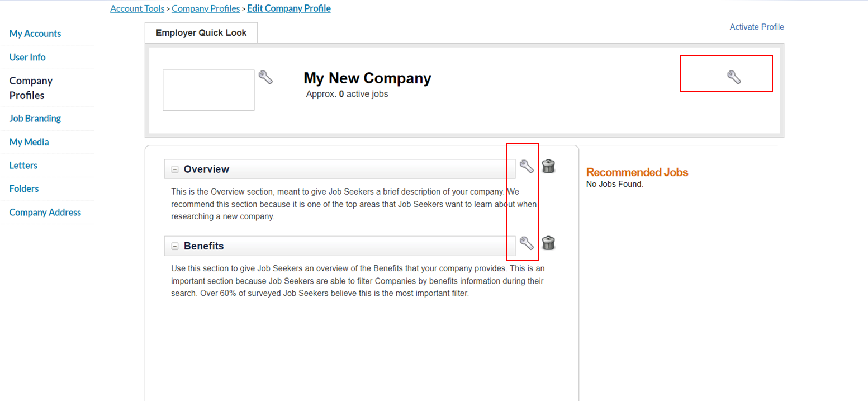Open My Media from the sidebar

pos(29,142)
